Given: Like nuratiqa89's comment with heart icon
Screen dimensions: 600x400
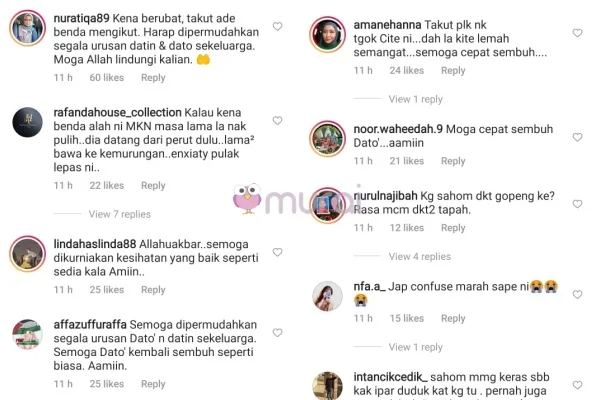Looking at the screenshot, I should click(x=277, y=26).
